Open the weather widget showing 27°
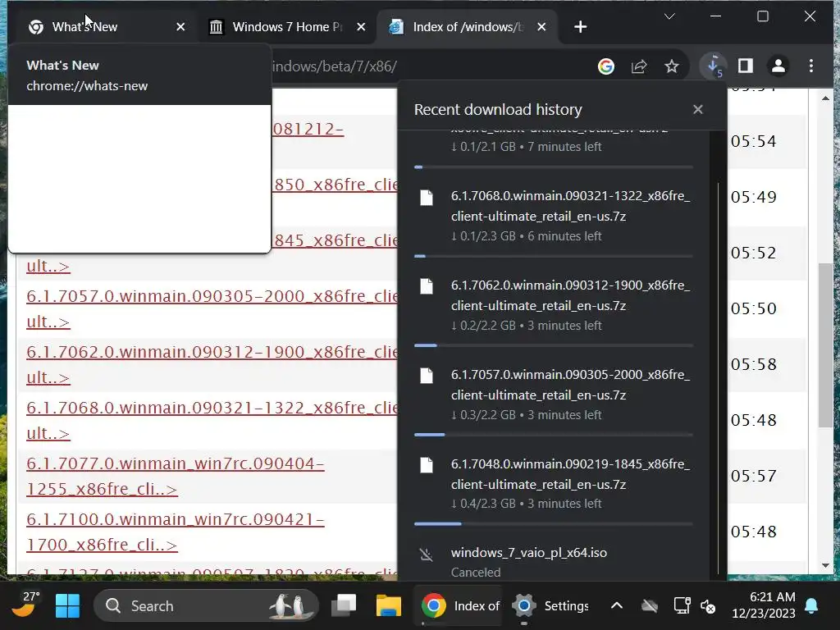Viewport: 840px width, 630px height. tap(25, 605)
